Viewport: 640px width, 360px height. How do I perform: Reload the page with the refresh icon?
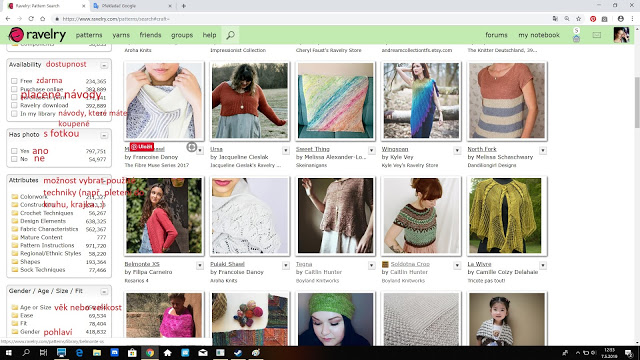point(31,19)
